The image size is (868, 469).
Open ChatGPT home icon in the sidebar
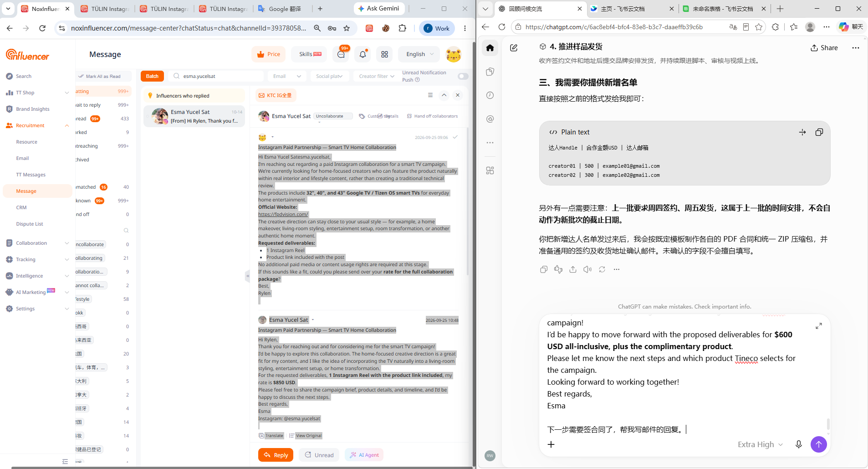click(x=490, y=48)
